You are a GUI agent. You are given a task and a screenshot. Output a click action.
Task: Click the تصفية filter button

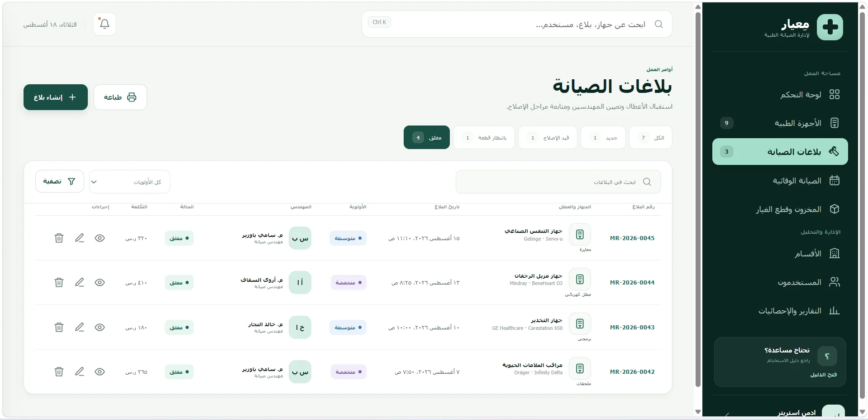coord(60,181)
